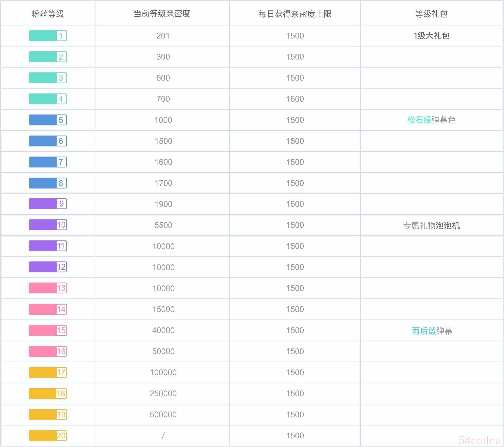The width and height of the screenshot is (504, 447).
Task: Click the 等级礼包 column header
Action: click(432, 14)
